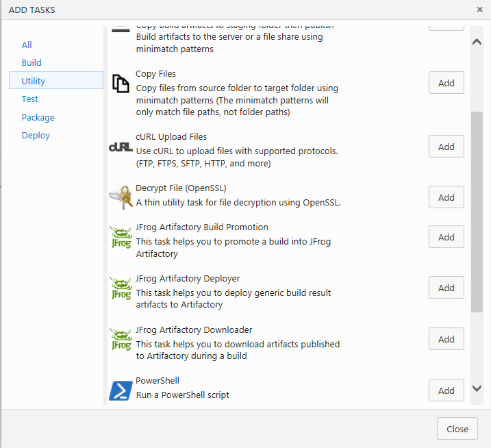Add the Copy Files task
The width and height of the screenshot is (491, 448).
(x=446, y=83)
